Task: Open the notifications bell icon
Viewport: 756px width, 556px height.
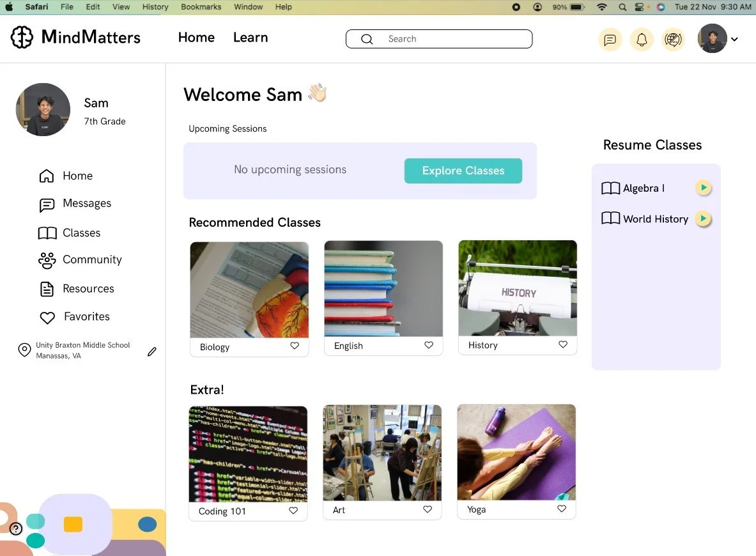Action: click(641, 39)
